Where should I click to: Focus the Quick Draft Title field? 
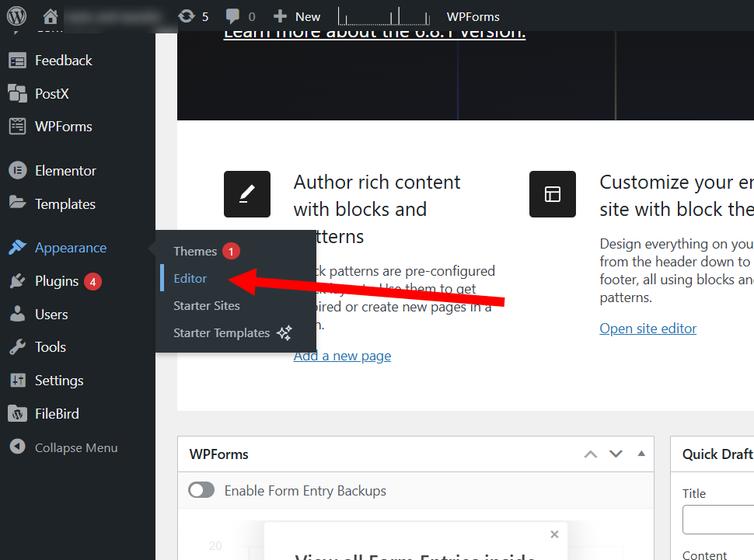click(x=718, y=520)
